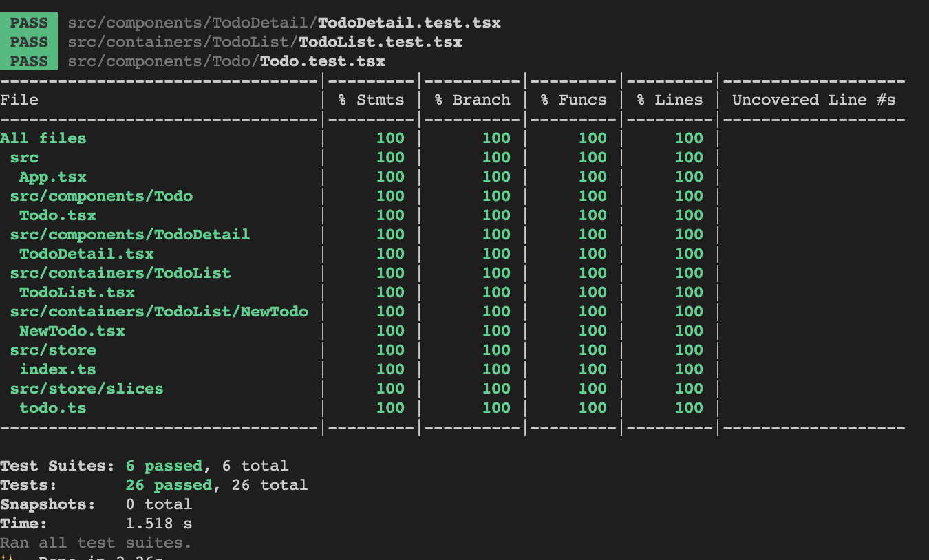Select the 'Todo.tsx' file name in table

58,215
